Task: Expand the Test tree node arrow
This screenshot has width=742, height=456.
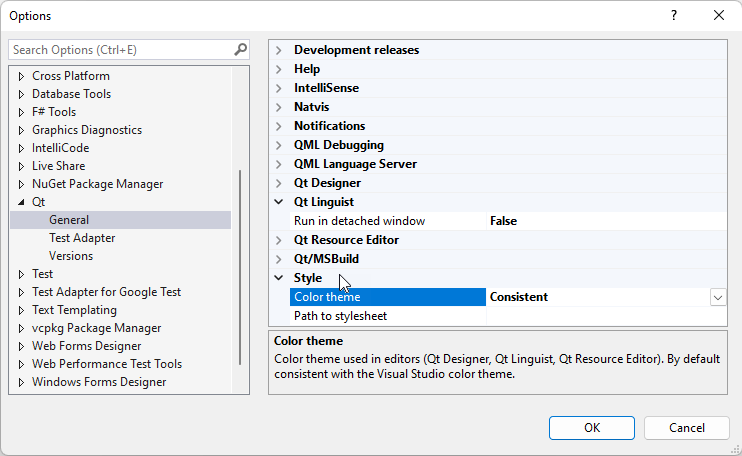Action: (21, 274)
